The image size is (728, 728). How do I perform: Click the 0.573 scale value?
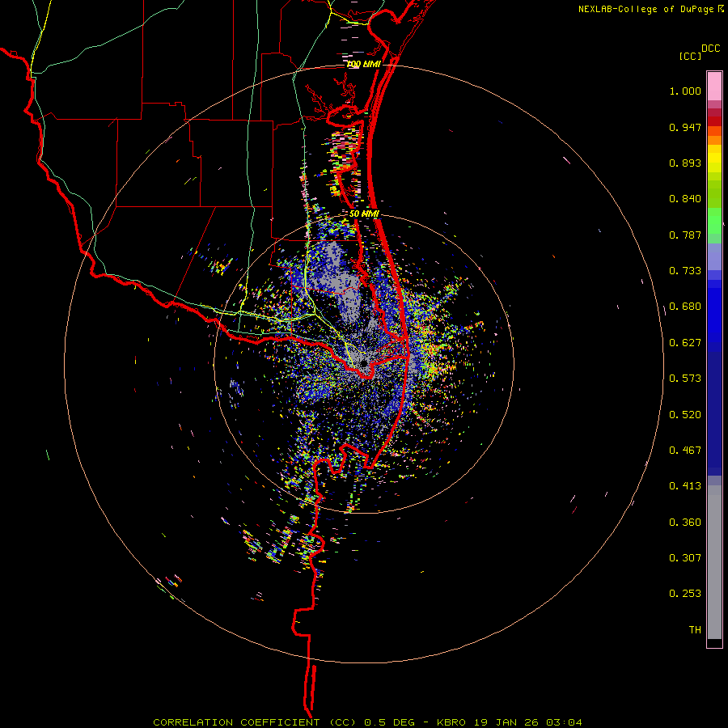point(685,379)
